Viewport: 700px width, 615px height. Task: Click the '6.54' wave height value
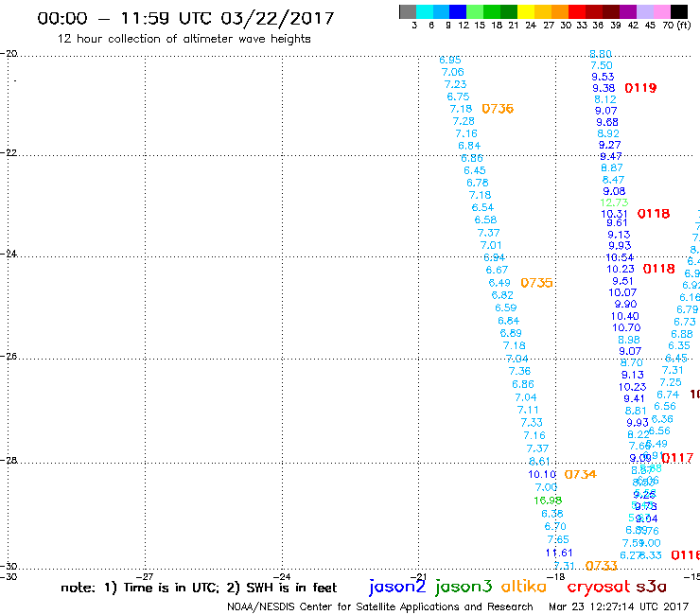(482, 207)
